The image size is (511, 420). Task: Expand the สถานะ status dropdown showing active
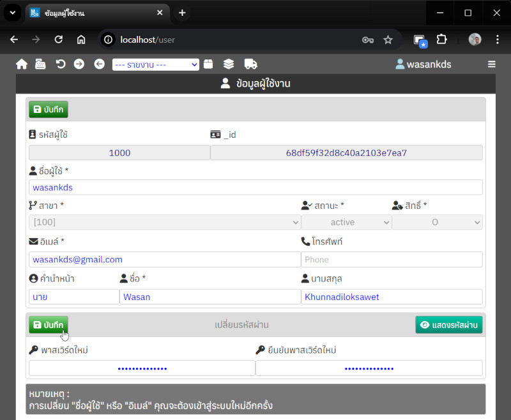346,222
